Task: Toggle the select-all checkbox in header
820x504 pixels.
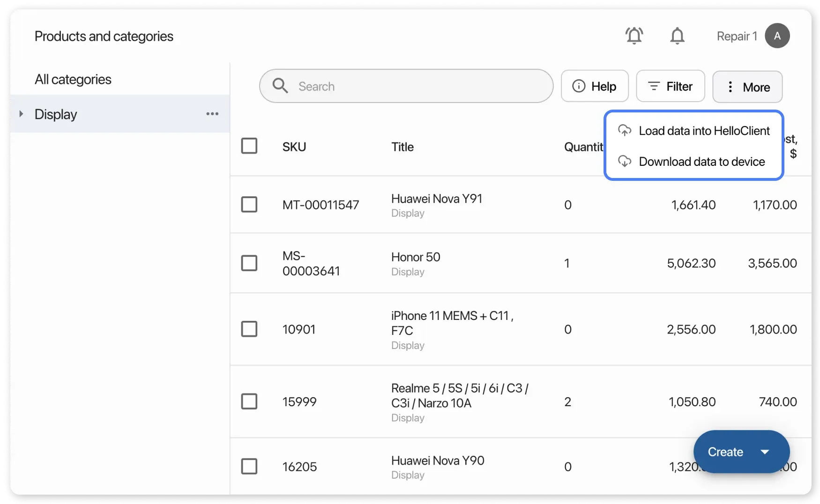Action: (249, 146)
